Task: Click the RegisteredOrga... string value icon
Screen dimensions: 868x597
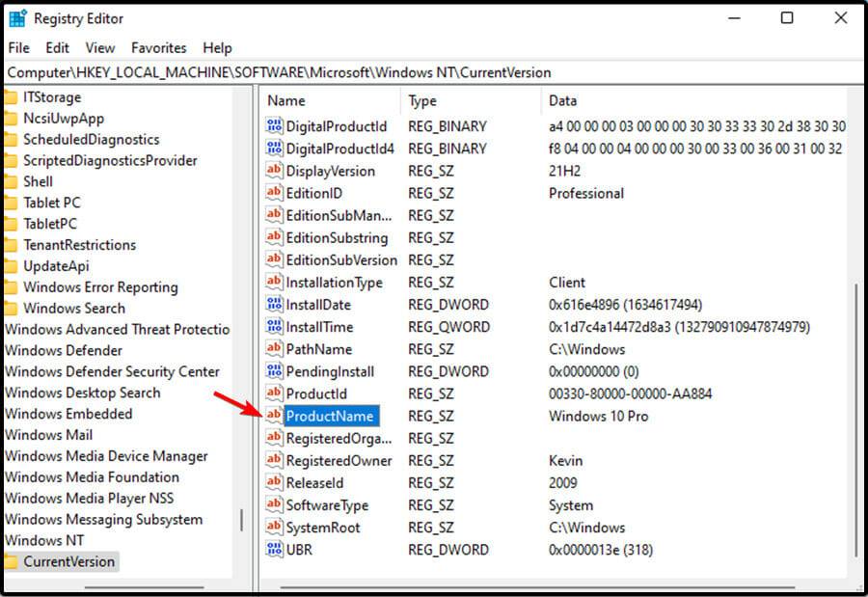Action: pyautogui.click(x=274, y=438)
